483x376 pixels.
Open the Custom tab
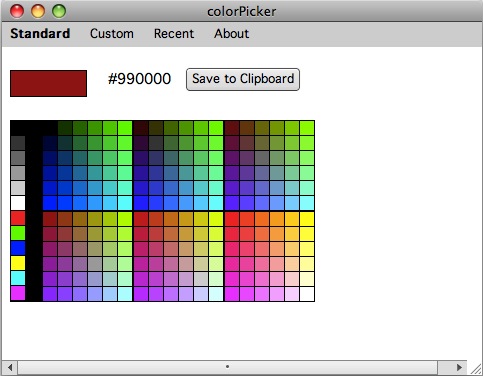click(112, 34)
